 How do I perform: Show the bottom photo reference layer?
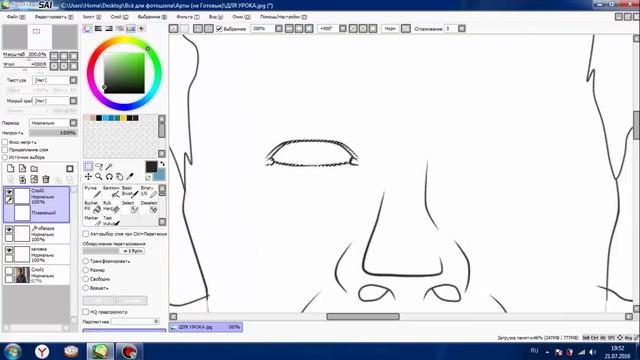9,271
